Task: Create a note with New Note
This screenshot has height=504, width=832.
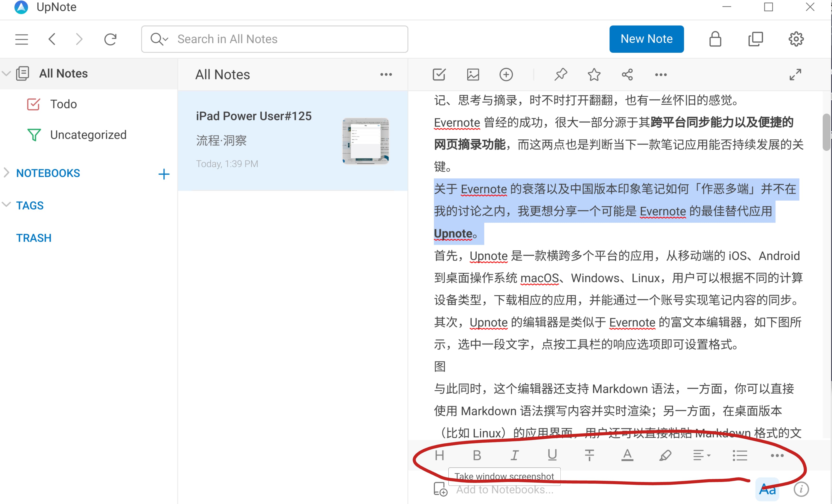Action: point(646,39)
